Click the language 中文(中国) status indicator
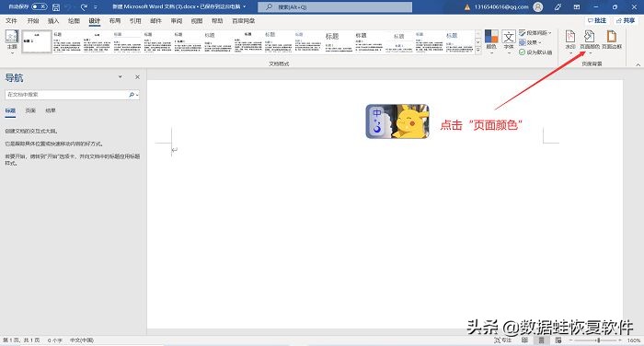Image resolution: width=644 pixels, height=346 pixels. tap(81, 340)
